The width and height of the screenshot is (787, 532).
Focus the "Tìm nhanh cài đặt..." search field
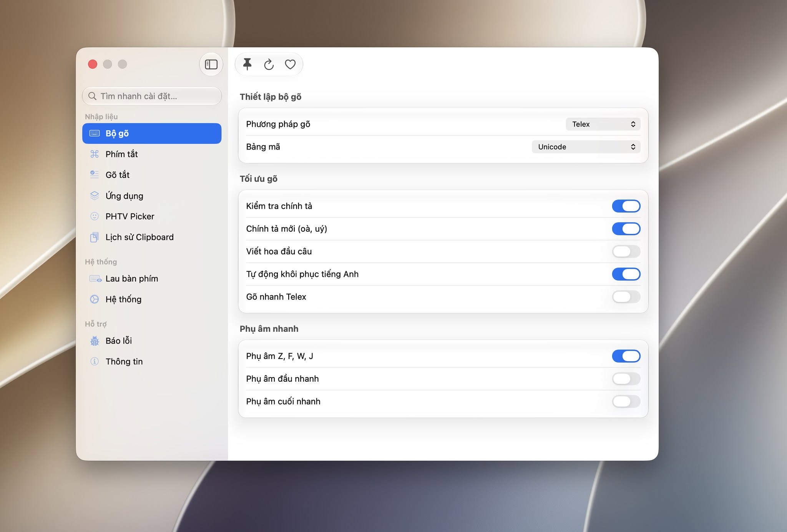click(152, 96)
